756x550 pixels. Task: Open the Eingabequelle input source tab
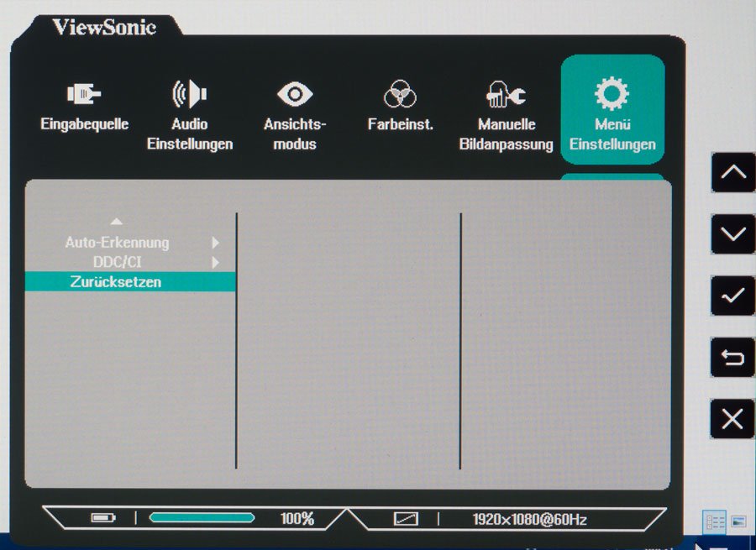click(84, 107)
